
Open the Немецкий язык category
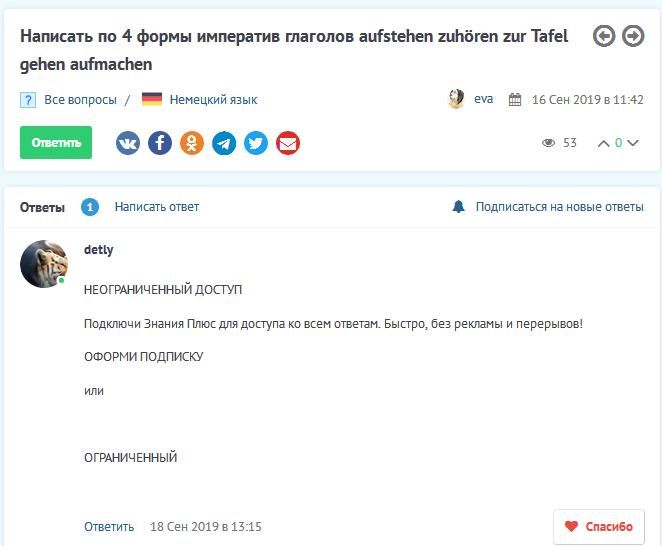tap(213, 100)
